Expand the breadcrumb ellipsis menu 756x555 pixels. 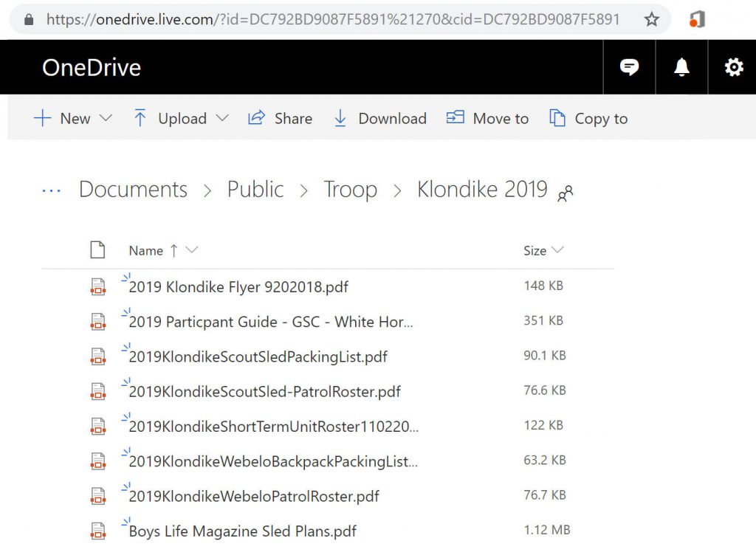point(51,190)
